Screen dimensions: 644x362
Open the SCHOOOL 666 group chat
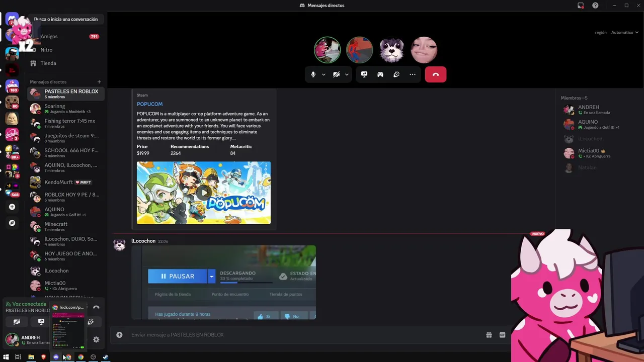pyautogui.click(x=66, y=153)
